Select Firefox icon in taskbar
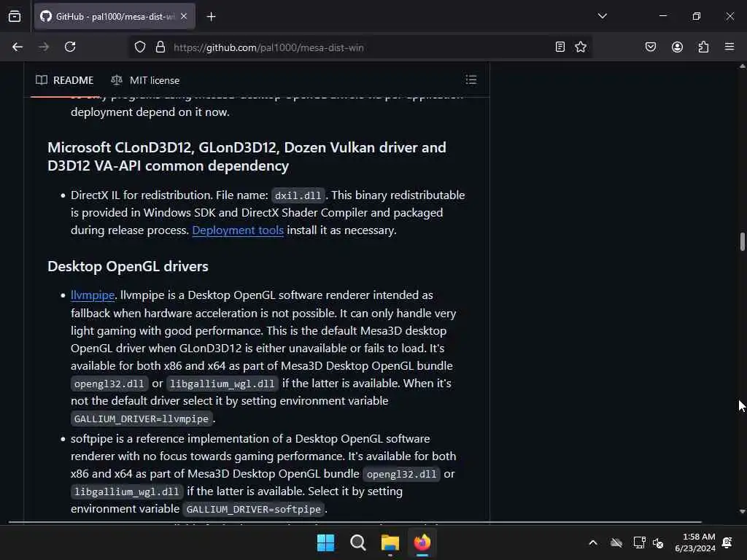 [422, 542]
